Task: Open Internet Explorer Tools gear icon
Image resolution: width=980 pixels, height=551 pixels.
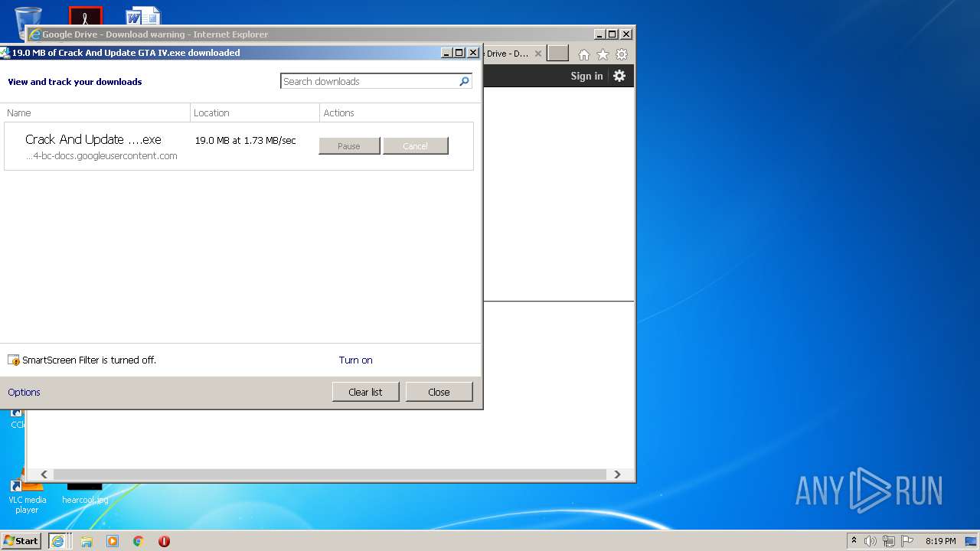Action: [622, 54]
